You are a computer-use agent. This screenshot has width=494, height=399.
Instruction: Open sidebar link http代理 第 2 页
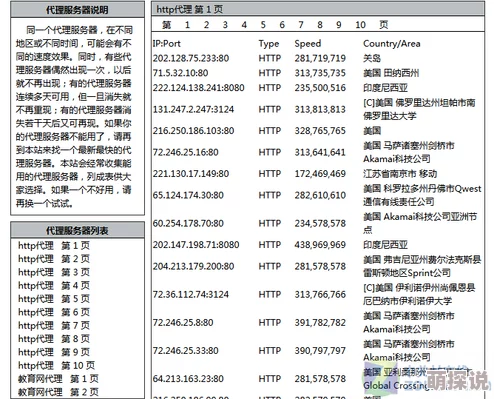[54, 259]
